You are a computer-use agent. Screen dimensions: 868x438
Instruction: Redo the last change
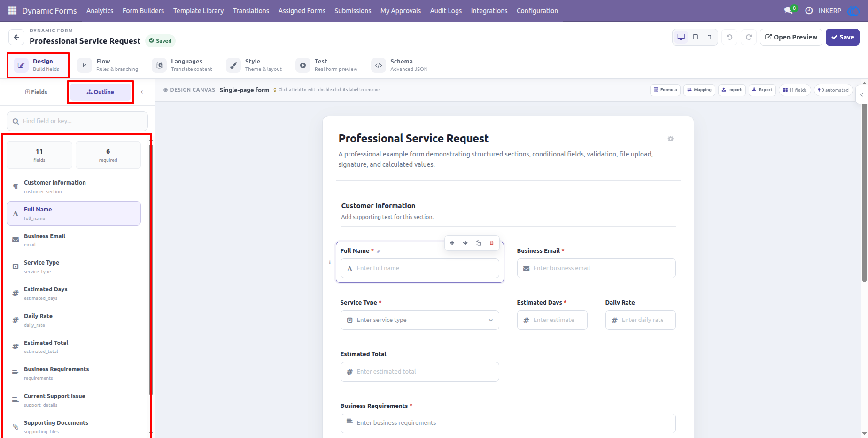[749, 37]
